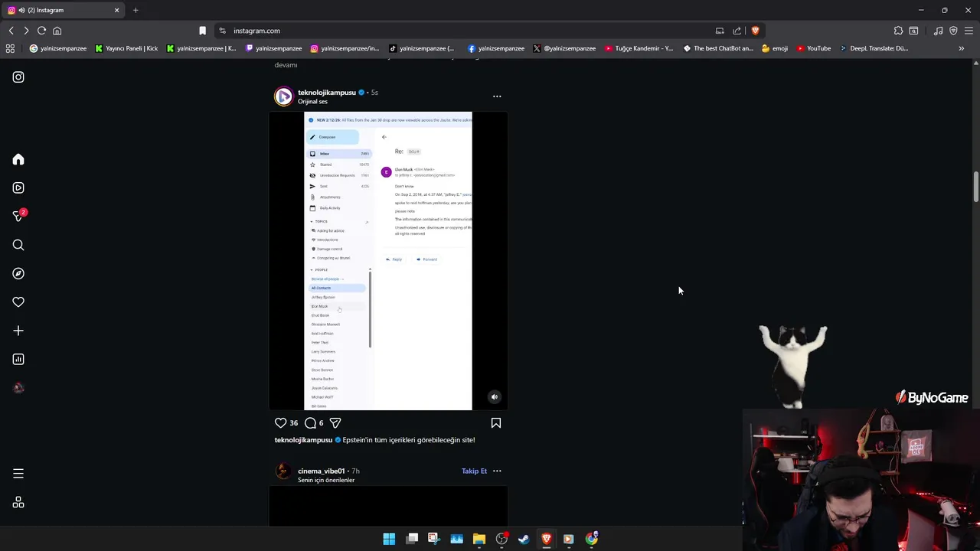
Task: Open cinema_vibe01 profile link
Action: 322,471
